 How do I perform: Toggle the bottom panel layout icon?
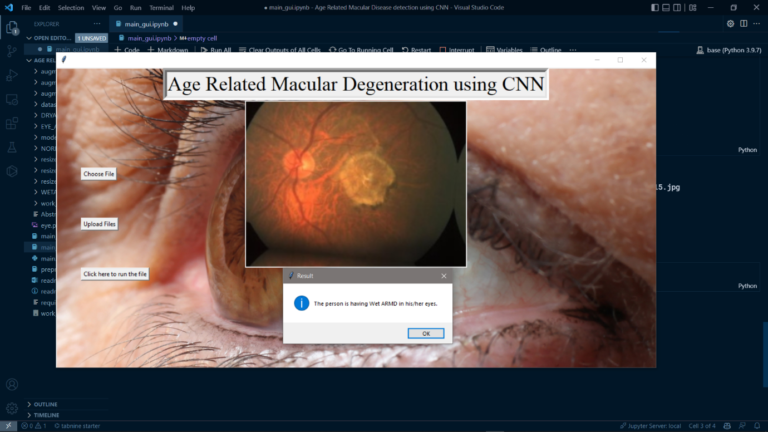(x=666, y=7)
